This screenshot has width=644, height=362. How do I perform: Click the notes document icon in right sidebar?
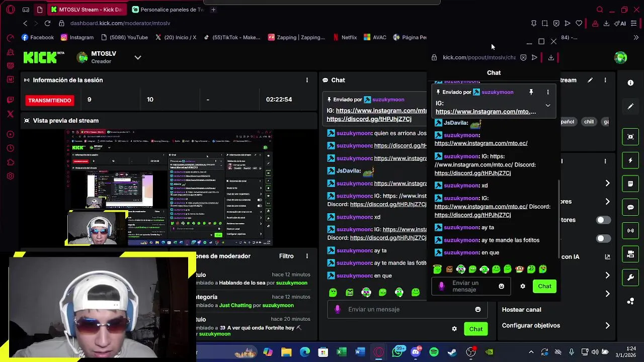click(x=630, y=184)
